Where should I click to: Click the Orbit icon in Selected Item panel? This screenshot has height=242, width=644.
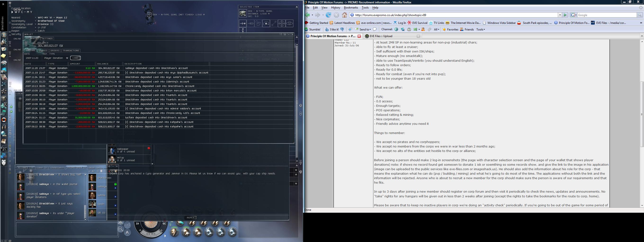[x=266, y=23]
